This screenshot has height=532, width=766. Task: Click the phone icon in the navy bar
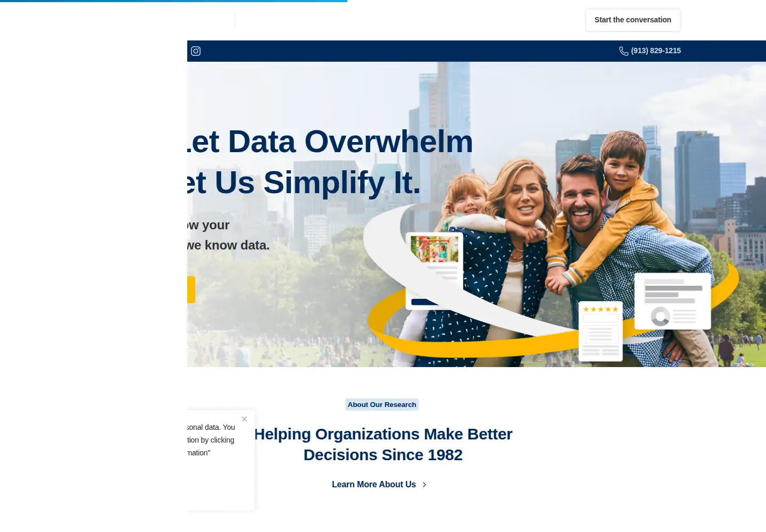click(x=623, y=51)
